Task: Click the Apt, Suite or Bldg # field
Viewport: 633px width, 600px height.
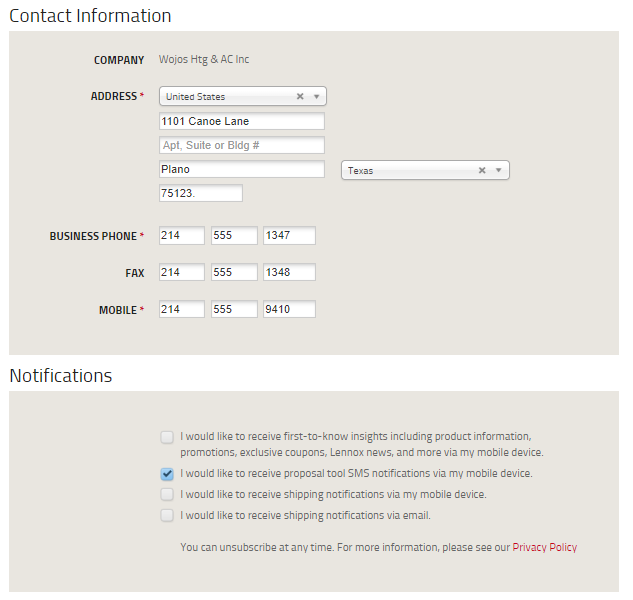Action: (x=241, y=145)
